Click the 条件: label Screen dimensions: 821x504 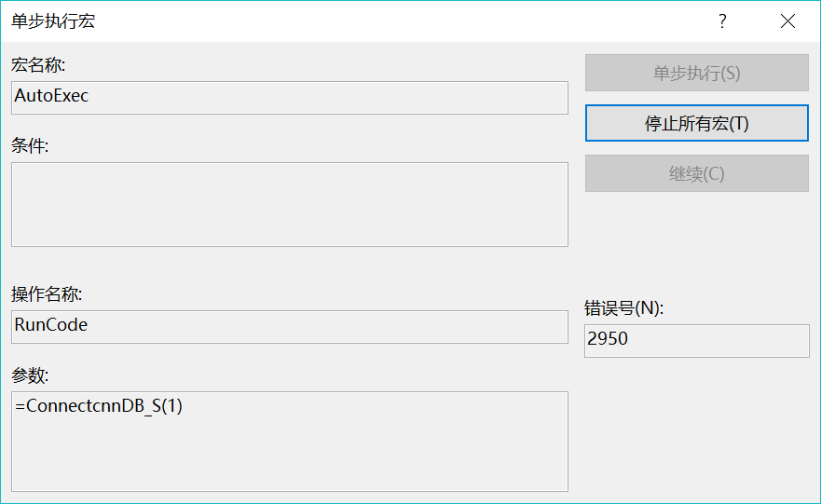(x=30, y=145)
